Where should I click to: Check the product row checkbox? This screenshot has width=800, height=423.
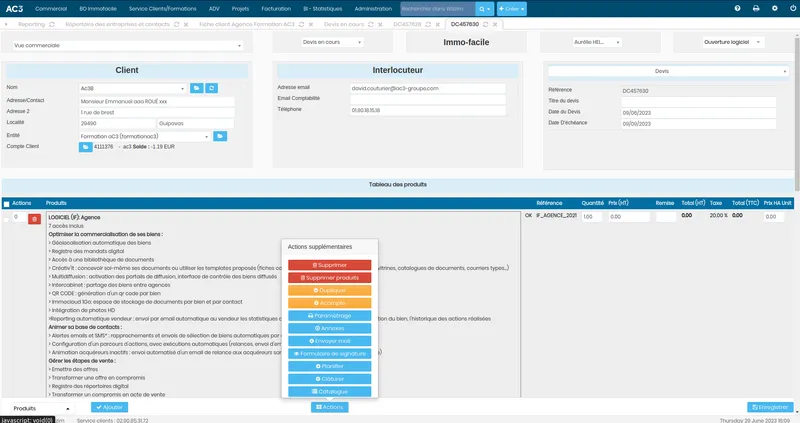point(6,219)
